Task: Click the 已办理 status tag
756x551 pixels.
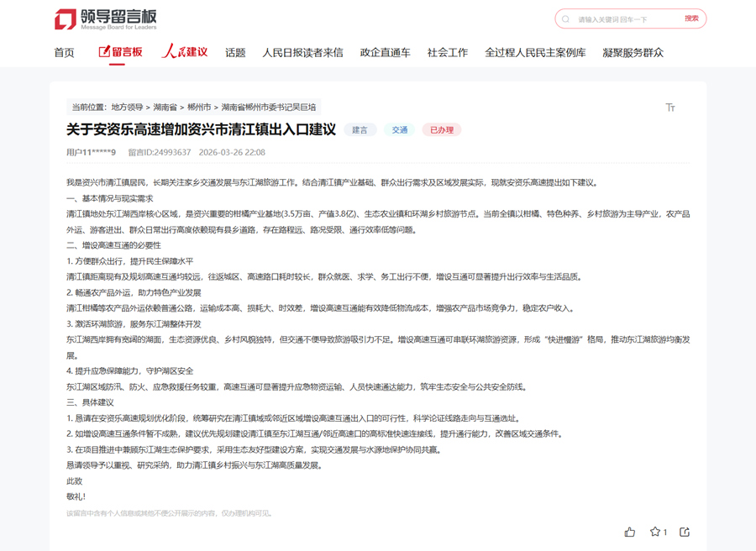Action: (x=441, y=130)
